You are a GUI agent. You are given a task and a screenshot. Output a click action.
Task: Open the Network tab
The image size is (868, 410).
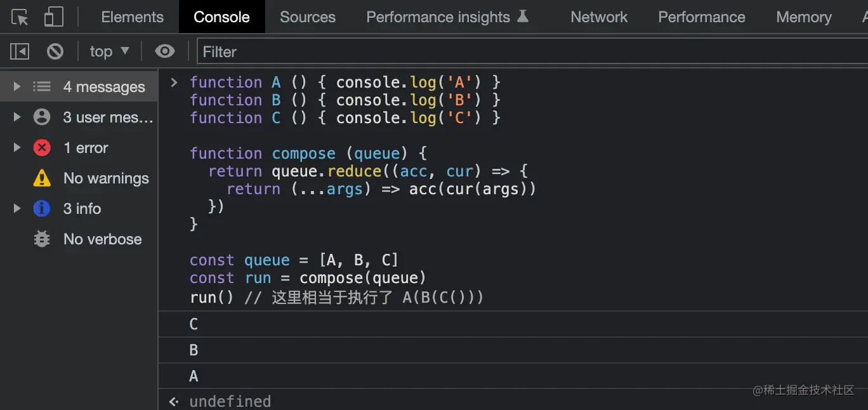[x=599, y=17]
